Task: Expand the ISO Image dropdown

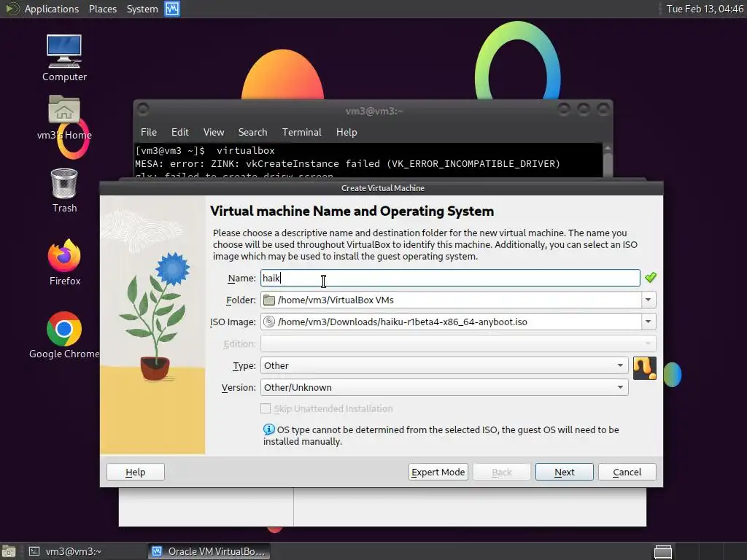Action: coord(648,322)
